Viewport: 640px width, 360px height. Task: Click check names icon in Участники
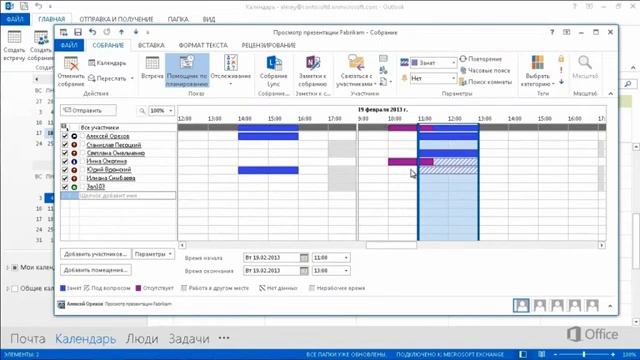click(383, 70)
